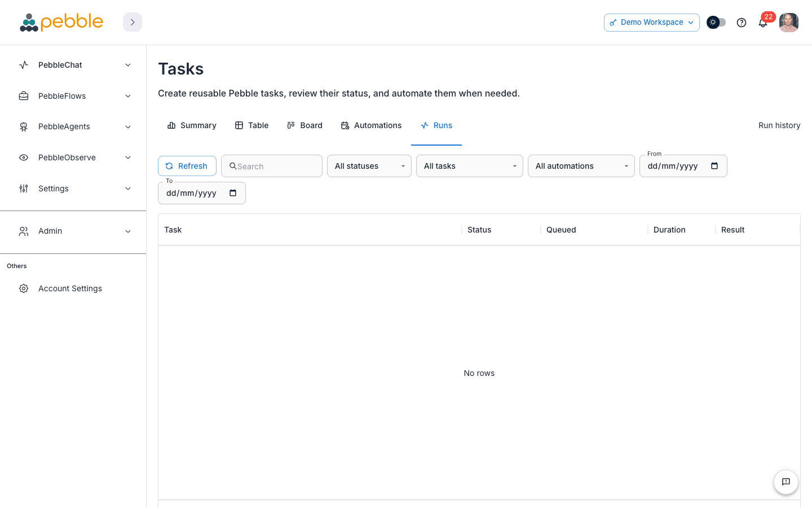Click the PebbleObserve sidebar label
The image size is (812, 508).
[x=67, y=157]
